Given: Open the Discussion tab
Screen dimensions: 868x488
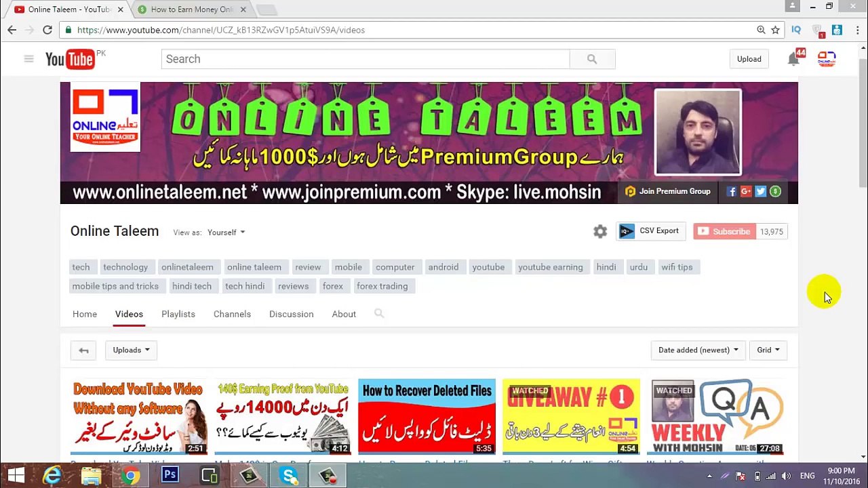Looking at the screenshot, I should [x=291, y=314].
